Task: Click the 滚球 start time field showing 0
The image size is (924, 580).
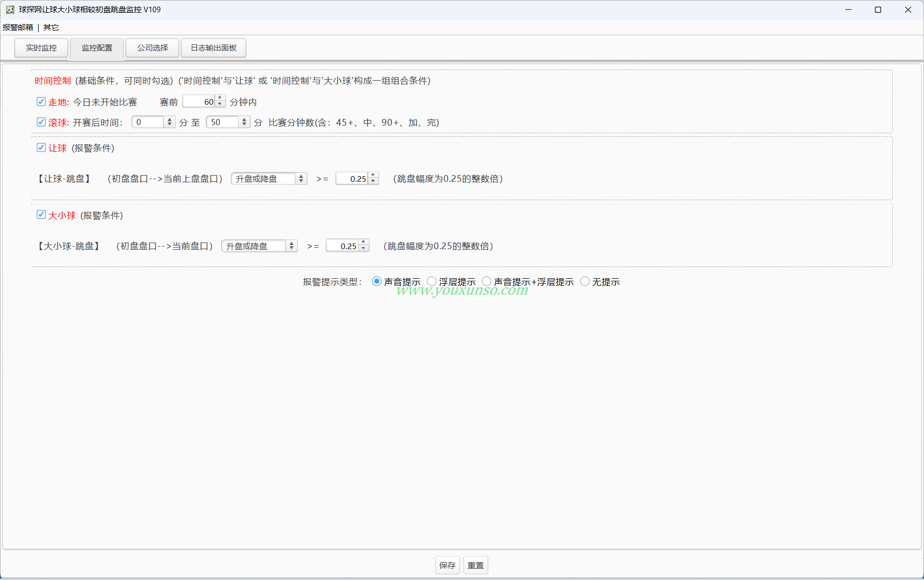Action: tap(148, 122)
